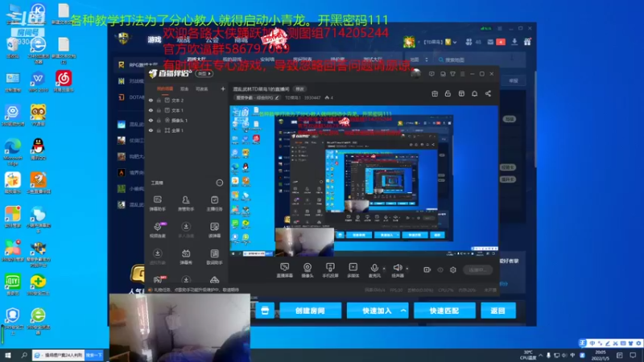Screen dimensions: 644x362
Task: Open the 弹幕助手 tool in the toolbox
Action: pos(157,204)
